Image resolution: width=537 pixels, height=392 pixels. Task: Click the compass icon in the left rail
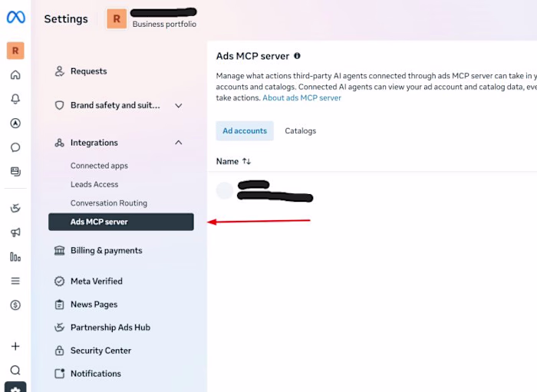15,124
